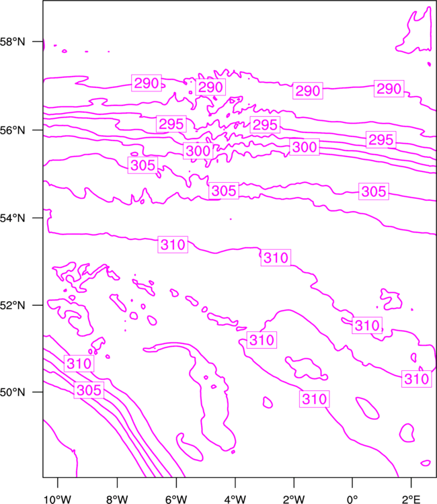Image resolution: width=437 pixels, height=504 pixels.
Task: Click the 54°N latitude axis label
Action: click(x=12, y=218)
